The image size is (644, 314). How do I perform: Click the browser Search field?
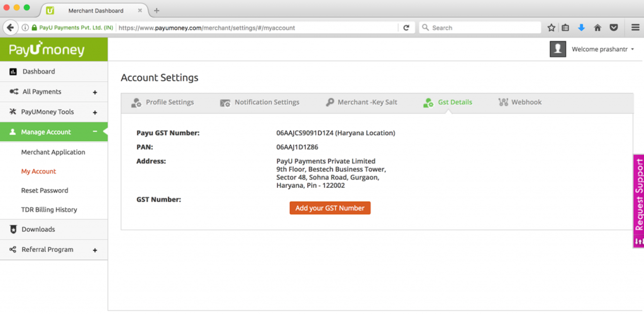(480, 28)
